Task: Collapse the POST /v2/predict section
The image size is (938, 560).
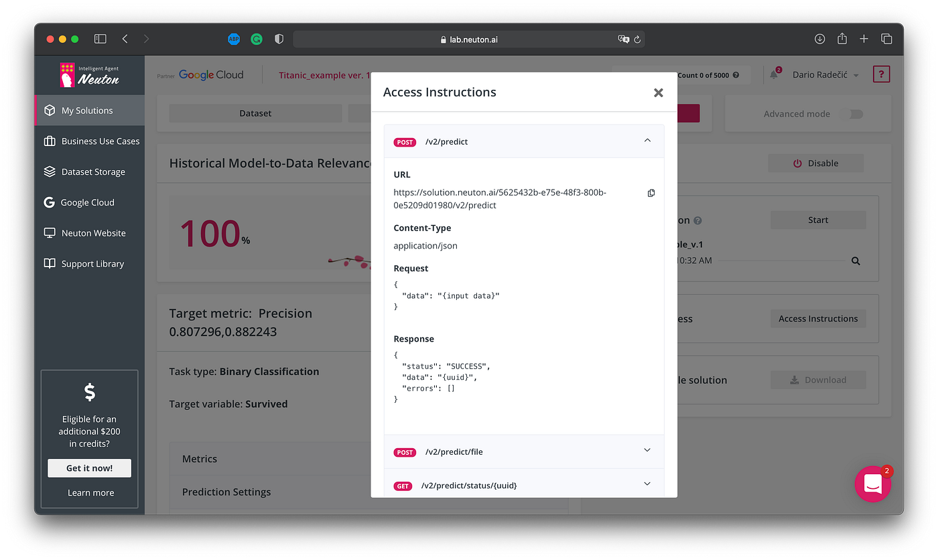Action: pos(647,141)
